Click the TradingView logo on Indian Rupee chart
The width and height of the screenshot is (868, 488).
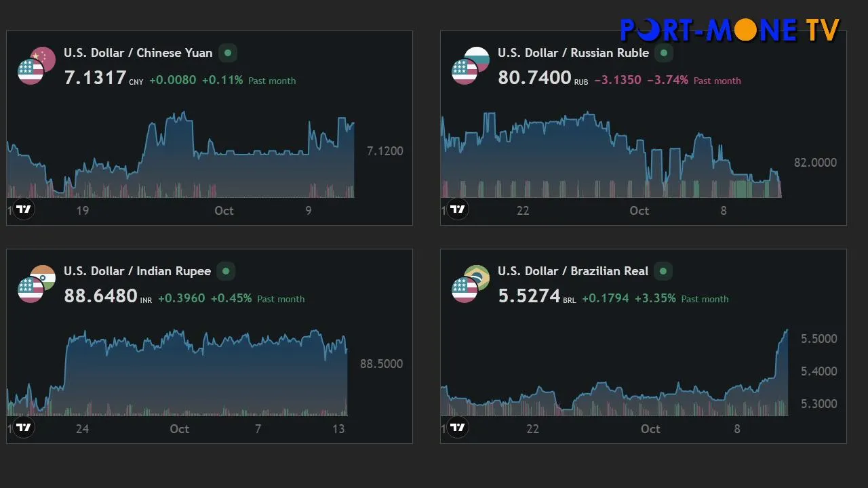(x=24, y=427)
